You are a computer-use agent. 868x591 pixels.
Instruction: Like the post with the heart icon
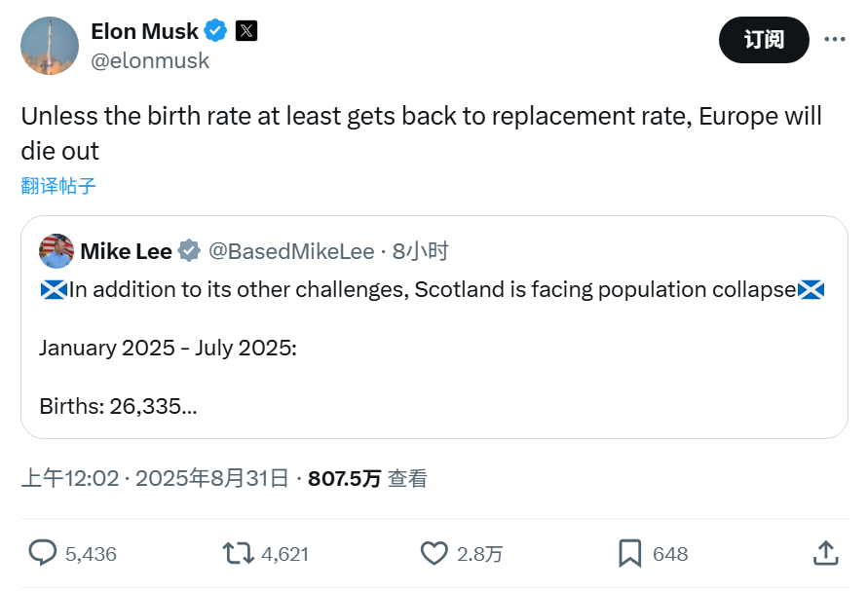point(434,553)
